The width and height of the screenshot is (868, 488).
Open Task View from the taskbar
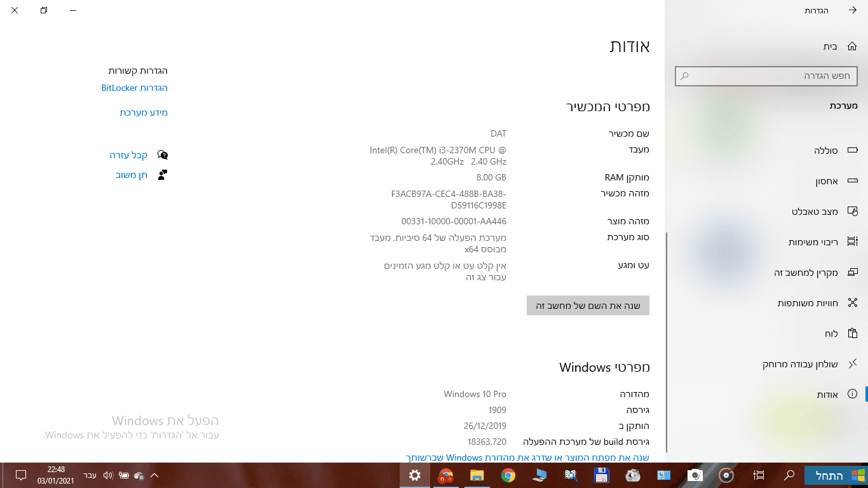[x=758, y=475]
